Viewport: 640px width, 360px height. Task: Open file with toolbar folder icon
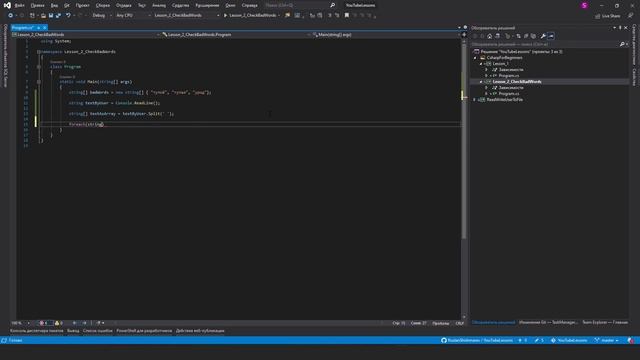click(x=43, y=16)
